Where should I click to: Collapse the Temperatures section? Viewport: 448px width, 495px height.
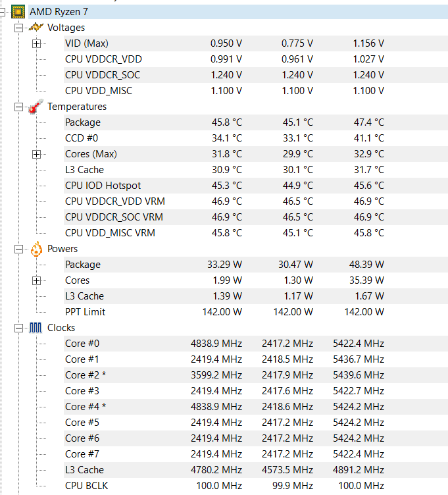pyautogui.click(x=19, y=107)
